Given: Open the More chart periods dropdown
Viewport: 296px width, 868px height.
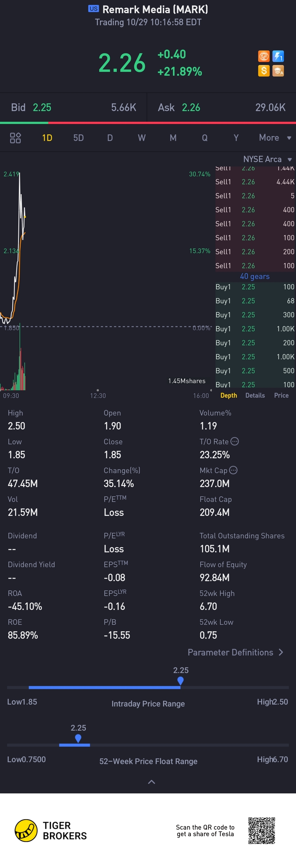Looking at the screenshot, I should coord(275,138).
